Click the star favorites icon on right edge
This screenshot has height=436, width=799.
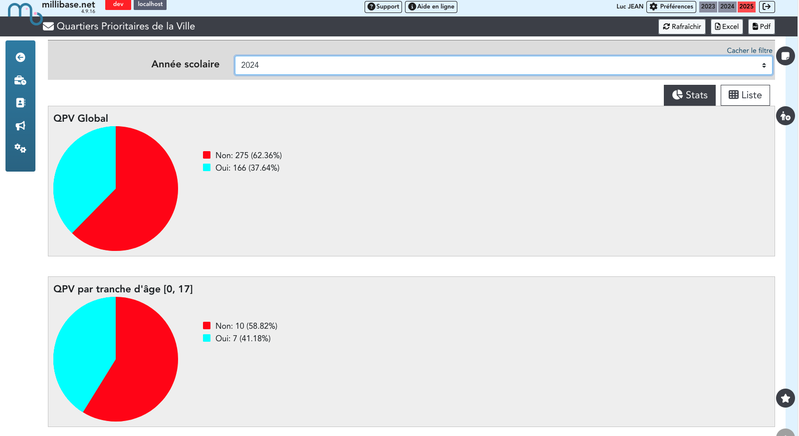pos(785,398)
